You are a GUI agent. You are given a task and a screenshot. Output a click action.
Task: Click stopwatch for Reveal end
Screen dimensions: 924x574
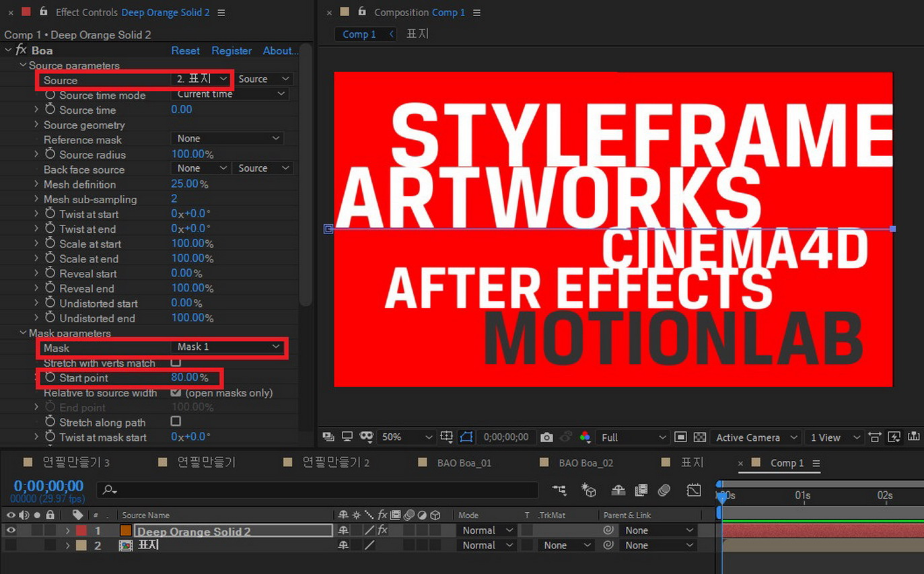coord(50,287)
